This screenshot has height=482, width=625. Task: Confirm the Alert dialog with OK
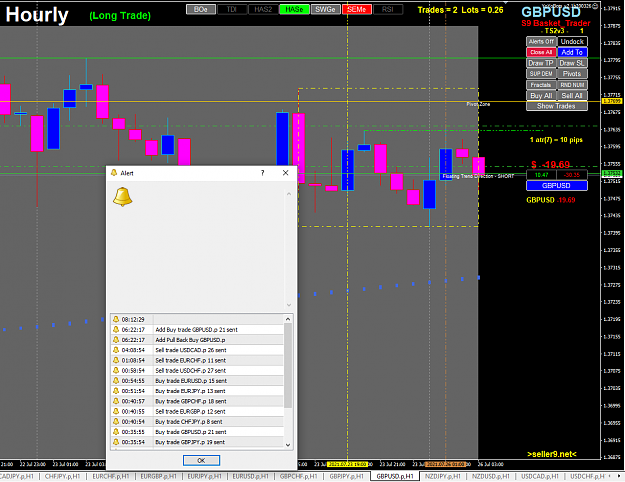[x=201, y=460]
